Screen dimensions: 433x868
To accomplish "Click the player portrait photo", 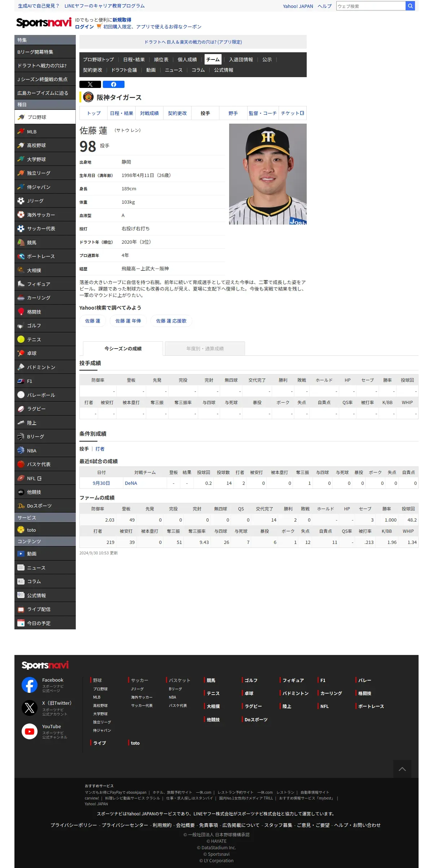I will pos(268,174).
